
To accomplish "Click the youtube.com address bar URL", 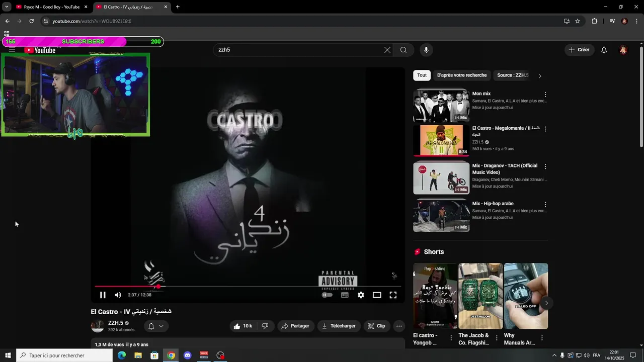I will click(92, 21).
